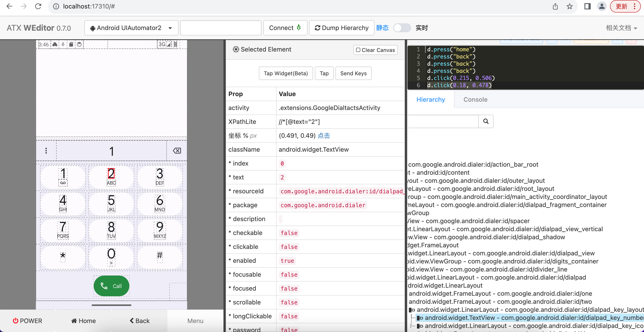The image size is (644, 332).
Task: Bookmark this page with the star
Action: (569, 6)
